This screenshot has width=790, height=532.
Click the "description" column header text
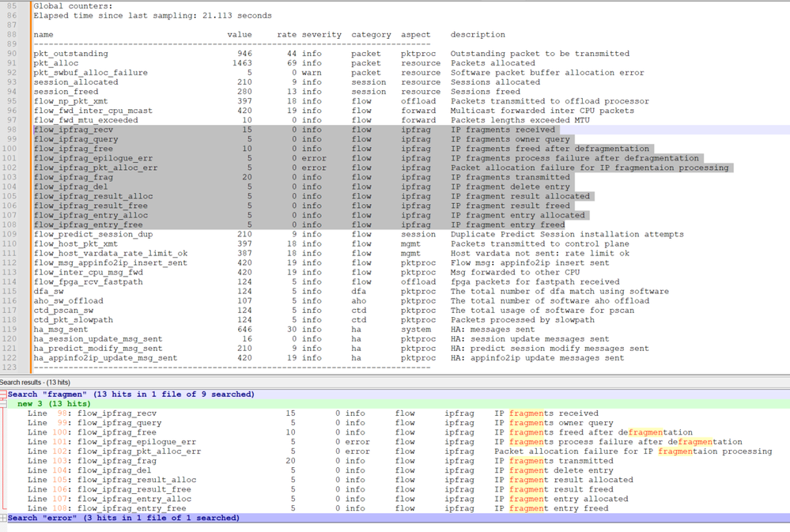(x=478, y=35)
